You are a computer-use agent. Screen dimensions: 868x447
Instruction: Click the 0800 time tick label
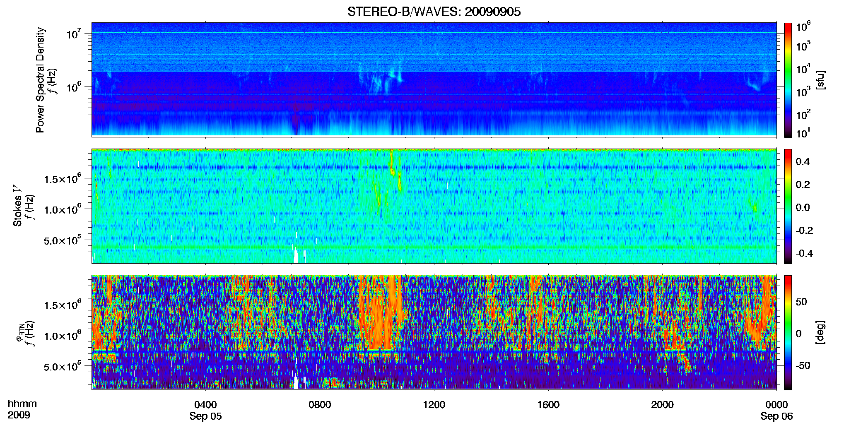[320, 404]
